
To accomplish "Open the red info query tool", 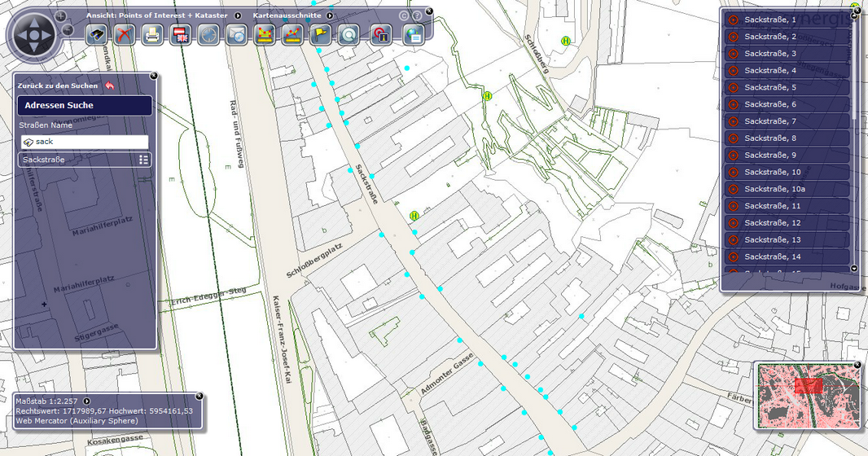I will click(x=379, y=34).
